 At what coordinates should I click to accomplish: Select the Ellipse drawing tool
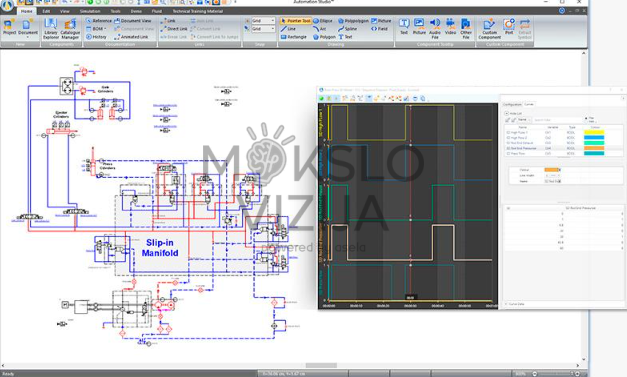pos(323,21)
